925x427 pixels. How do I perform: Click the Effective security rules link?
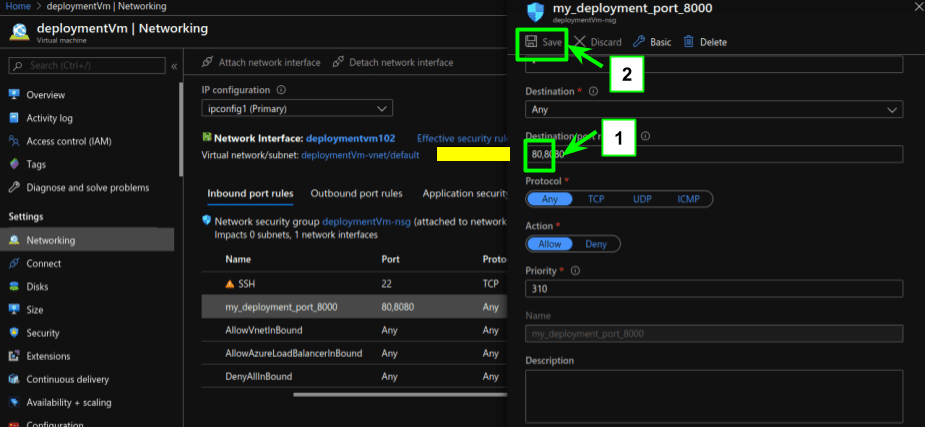(x=462, y=138)
